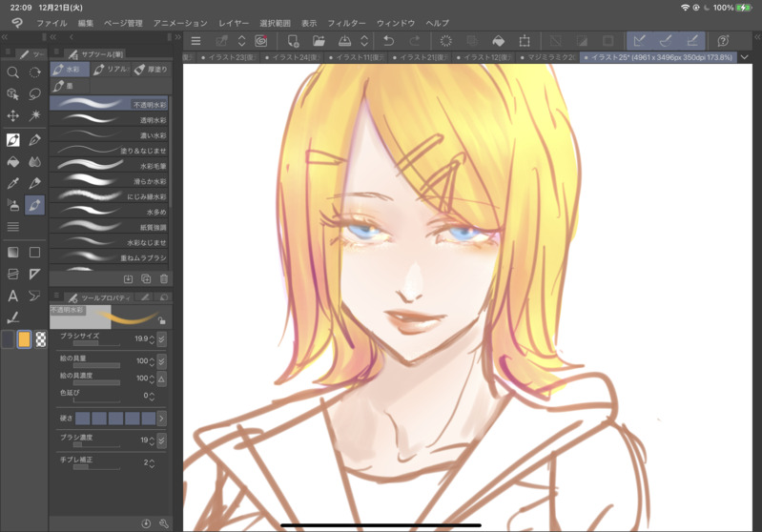Switch to the イラスト24 document tab
762x532 pixels.
[293, 57]
